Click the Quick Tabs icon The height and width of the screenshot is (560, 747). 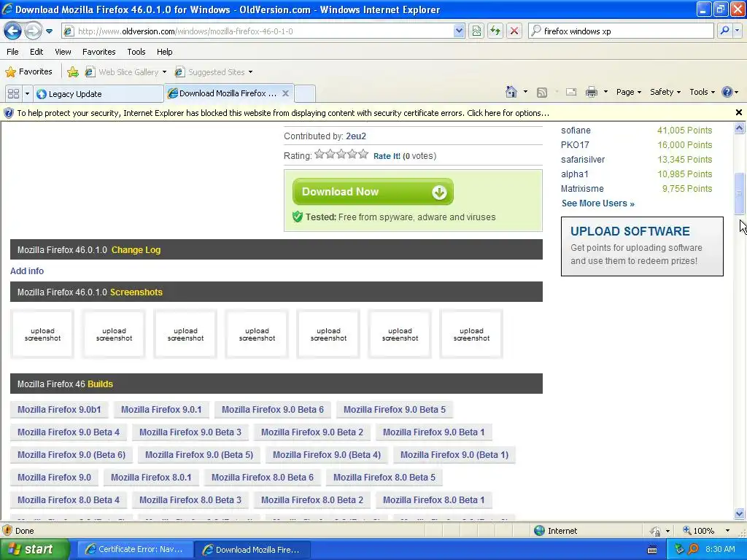coord(13,94)
